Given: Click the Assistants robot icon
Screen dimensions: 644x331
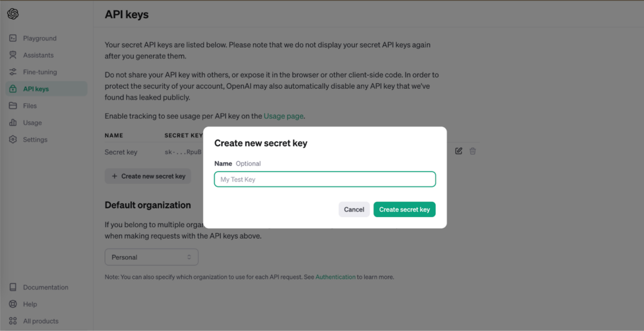Looking at the screenshot, I should click(13, 55).
